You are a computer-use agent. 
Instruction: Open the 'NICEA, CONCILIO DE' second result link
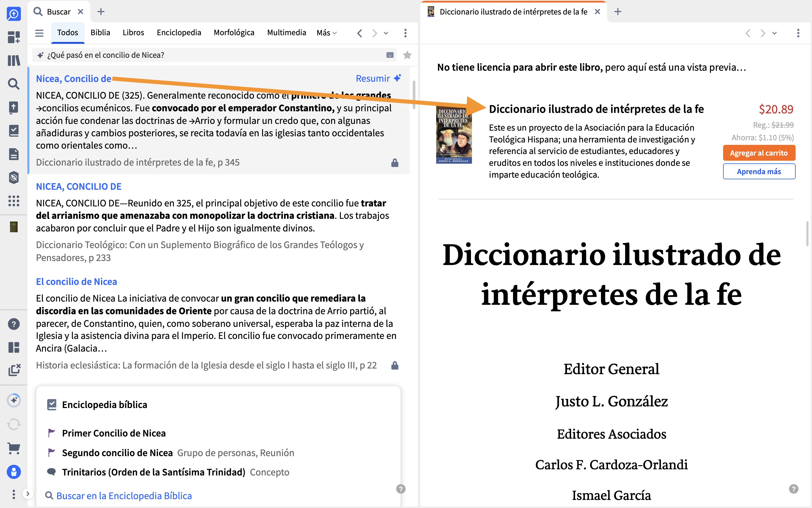click(78, 187)
